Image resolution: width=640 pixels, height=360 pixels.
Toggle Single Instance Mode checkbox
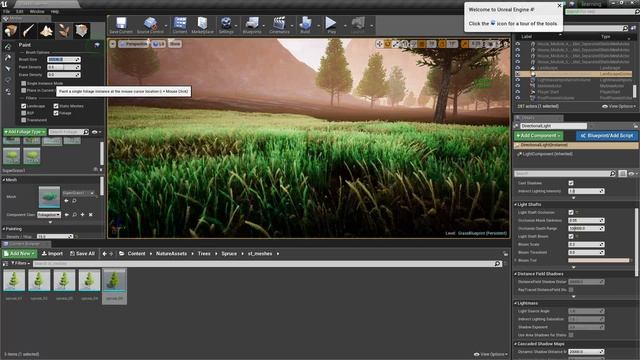[24, 83]
